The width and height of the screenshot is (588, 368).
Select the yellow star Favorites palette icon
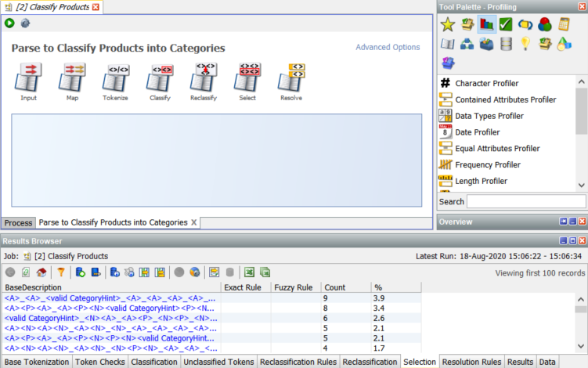(448, 24)
